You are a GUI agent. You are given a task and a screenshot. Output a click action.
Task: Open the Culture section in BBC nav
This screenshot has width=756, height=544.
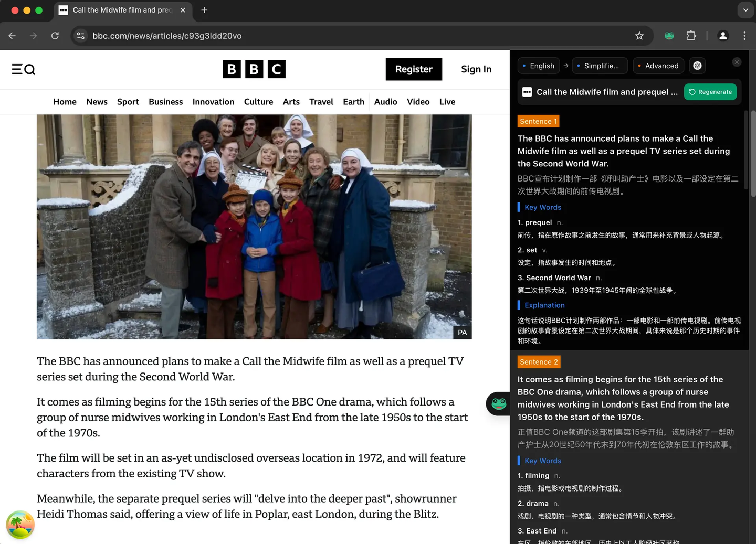[x=258, y=102]
